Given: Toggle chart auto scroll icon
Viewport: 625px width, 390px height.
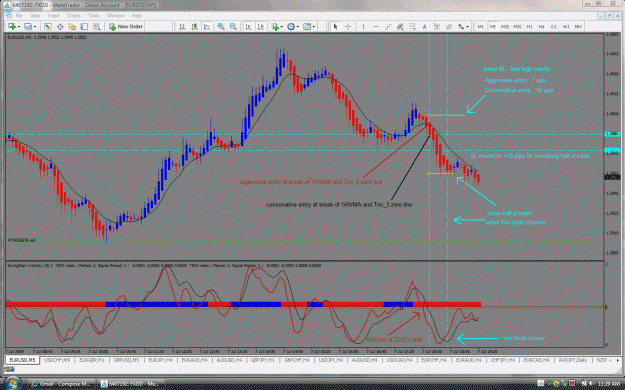Looking at the screenshot, I should 248,27.
